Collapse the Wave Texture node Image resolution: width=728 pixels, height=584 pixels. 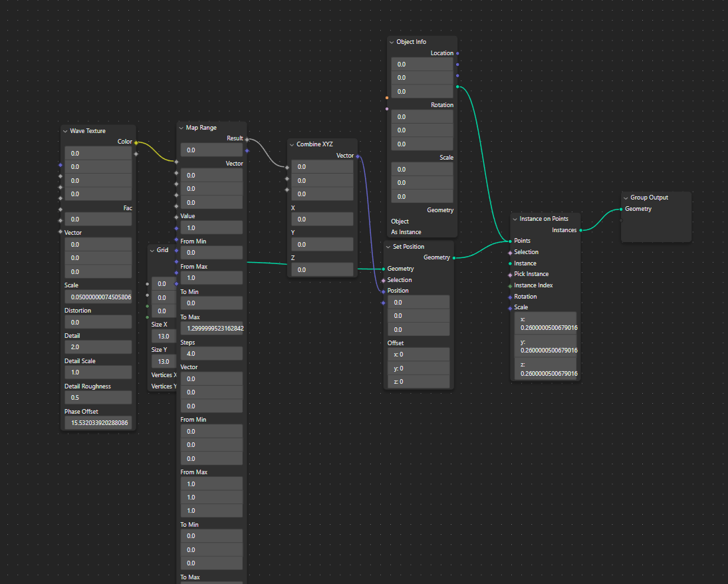[x=65, y=130]
